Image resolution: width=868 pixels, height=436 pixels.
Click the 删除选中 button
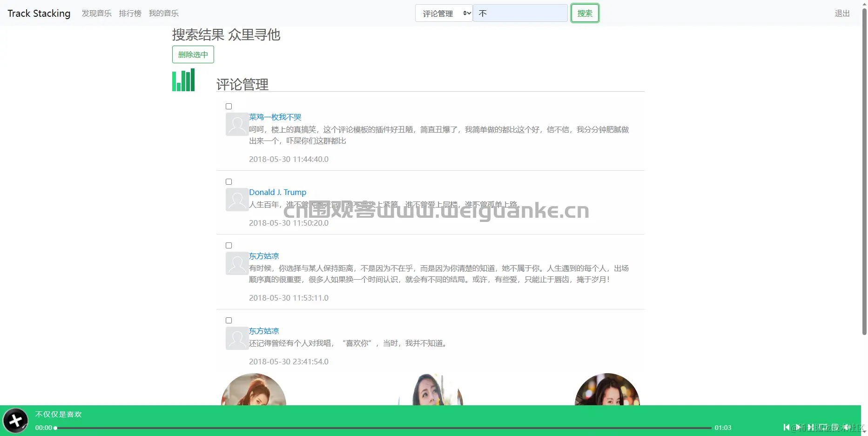[x=193, y=54]
